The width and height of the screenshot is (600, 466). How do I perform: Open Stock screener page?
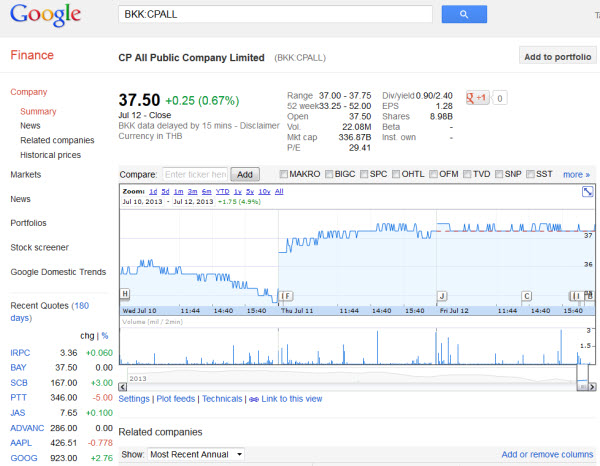click(x=39, y=247)
